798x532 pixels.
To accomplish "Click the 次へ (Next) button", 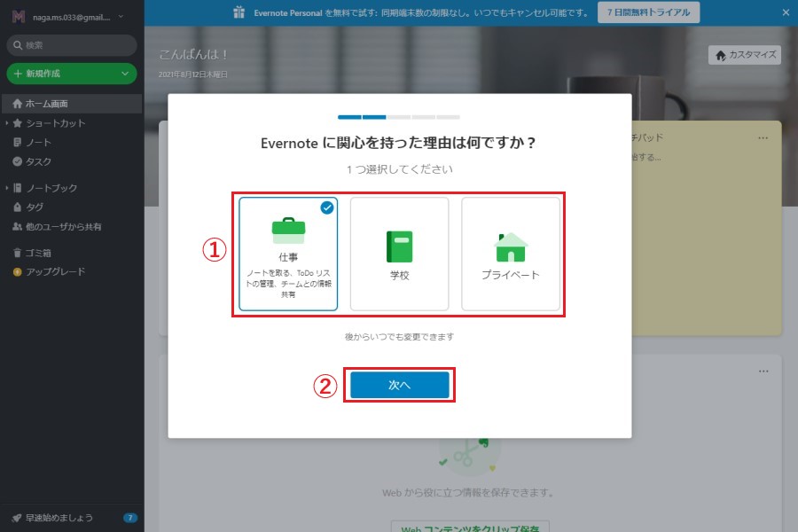I will [400, 385].
